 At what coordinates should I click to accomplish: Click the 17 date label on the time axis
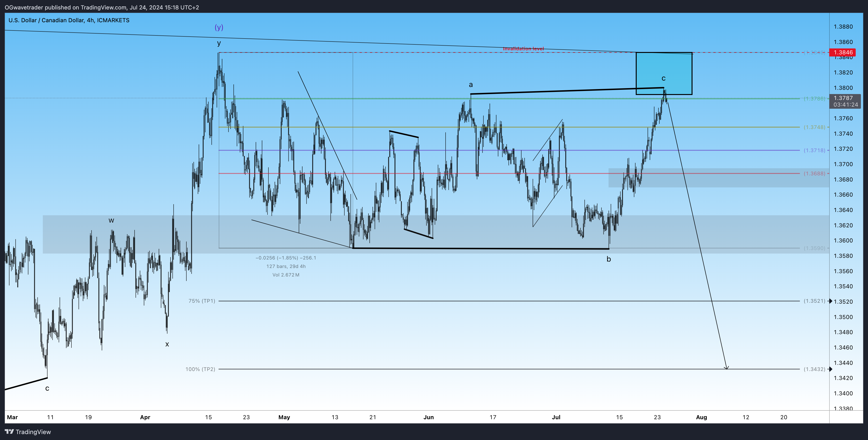click(x=493, y=418)
